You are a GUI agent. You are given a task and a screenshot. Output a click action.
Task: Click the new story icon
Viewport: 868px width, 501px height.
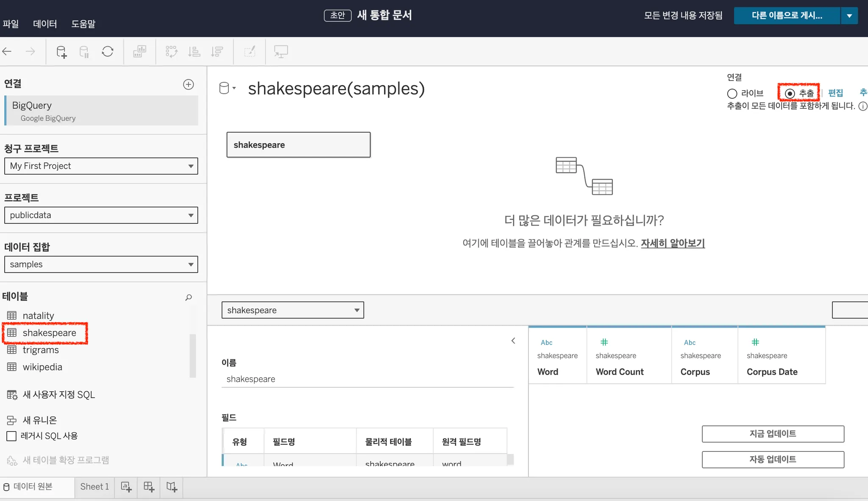point(172,487)
